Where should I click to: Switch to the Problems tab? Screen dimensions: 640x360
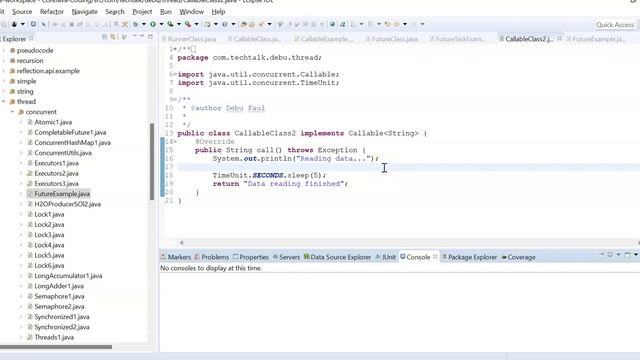(211, 257)
